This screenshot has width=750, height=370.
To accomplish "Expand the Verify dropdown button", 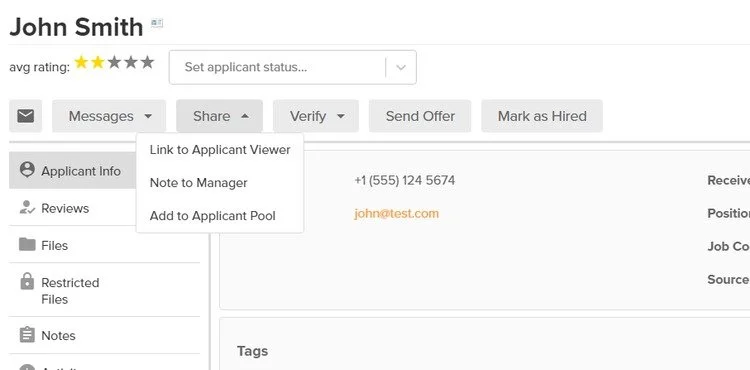I will pyautogui.click(x=316, y=116).
